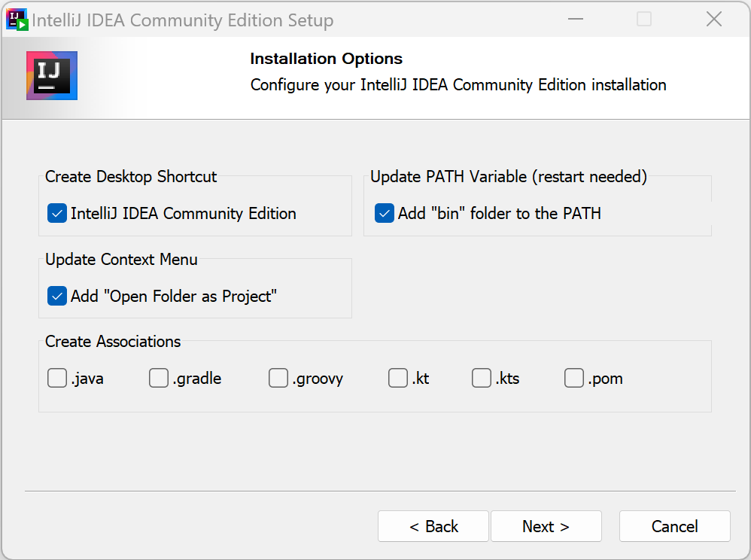Click the "Installation Options" heading
The width and height of the screenshot is (751, 560).
pyautogui.click(x=326, y=59)
